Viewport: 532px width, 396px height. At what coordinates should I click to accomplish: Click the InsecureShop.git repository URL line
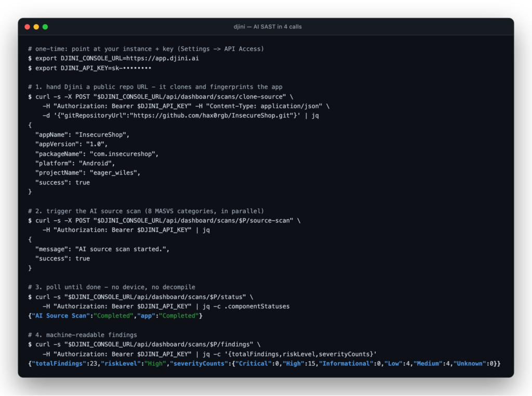pyautogui.click(x=180, y=116)
